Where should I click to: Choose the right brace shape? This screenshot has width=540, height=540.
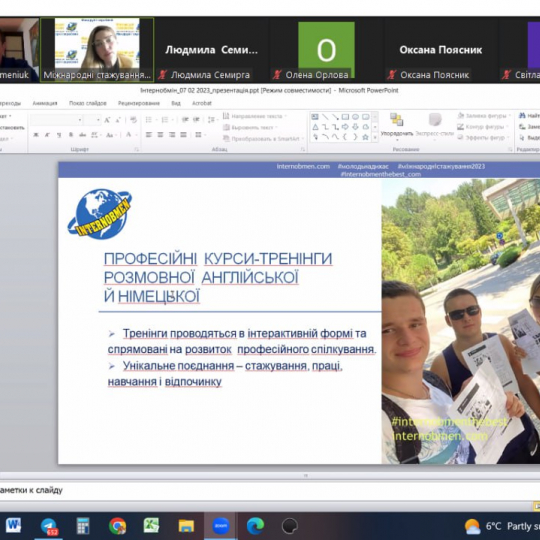(355, 137)
